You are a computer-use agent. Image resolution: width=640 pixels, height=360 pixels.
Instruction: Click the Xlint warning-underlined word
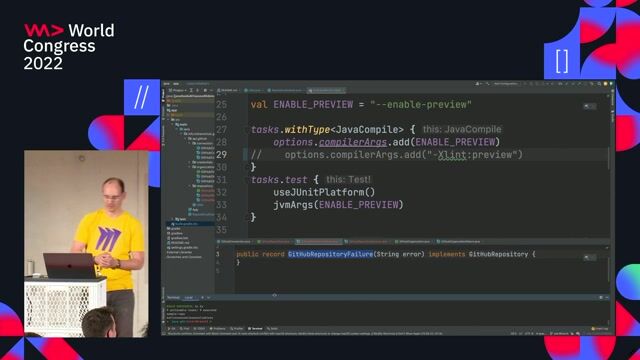click(x=452, y=155)
